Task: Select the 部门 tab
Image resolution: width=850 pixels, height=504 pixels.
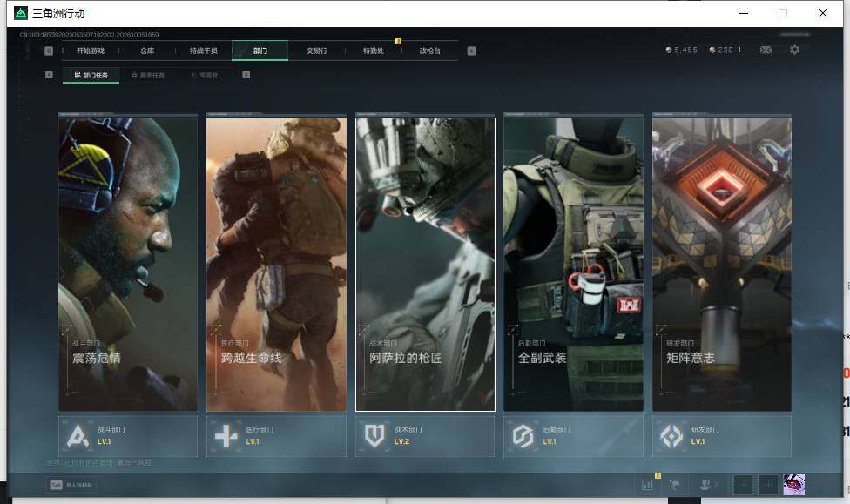Action: pos(260,50)
